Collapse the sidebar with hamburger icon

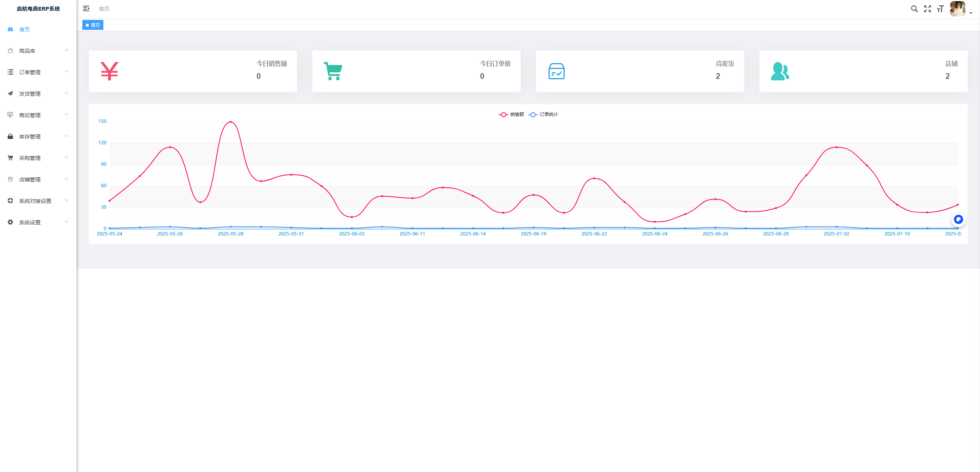point(86,8)
